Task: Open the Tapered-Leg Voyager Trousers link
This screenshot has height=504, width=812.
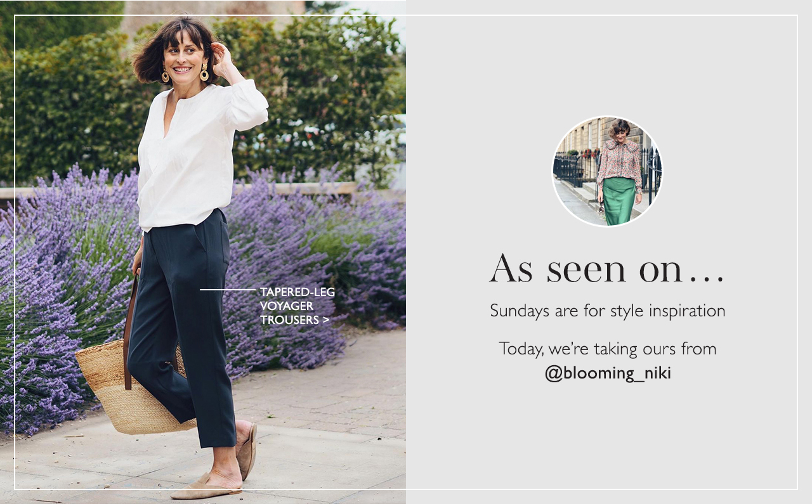Action: [x=297, y=306]
